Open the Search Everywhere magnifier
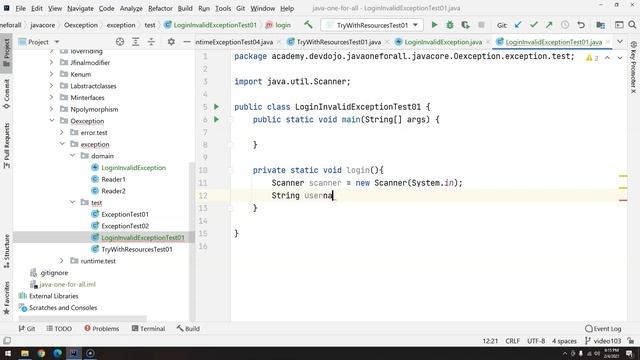 [632, 25]
